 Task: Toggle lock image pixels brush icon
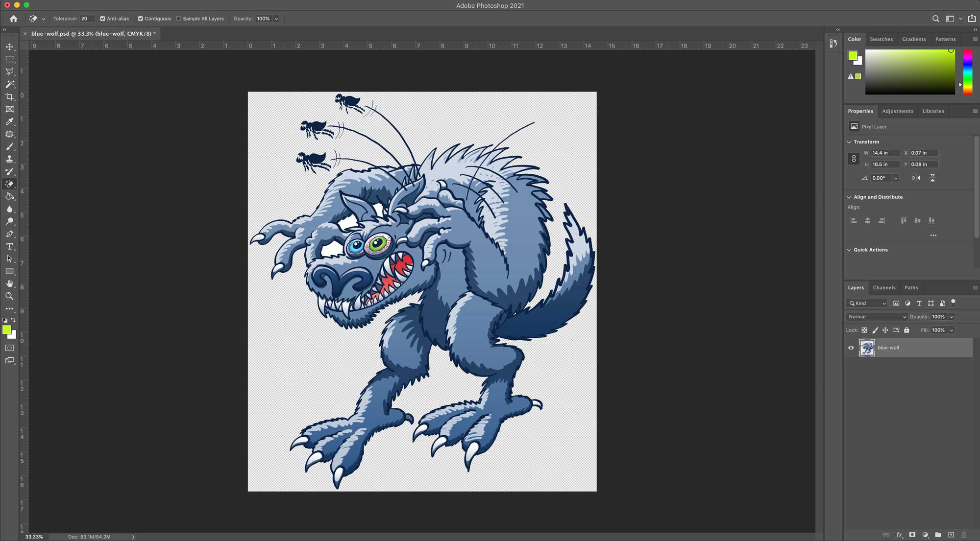point(875,330)
